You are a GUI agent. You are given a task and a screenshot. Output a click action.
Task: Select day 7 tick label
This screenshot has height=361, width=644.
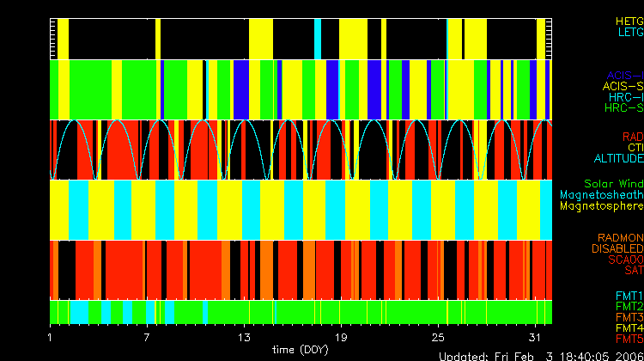(148, 336)
